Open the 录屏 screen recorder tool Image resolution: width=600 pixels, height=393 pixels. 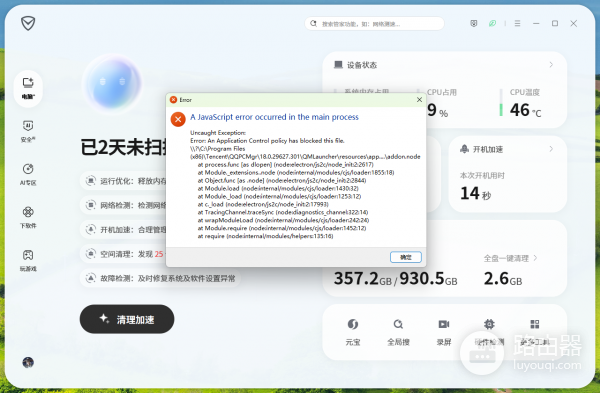click(x=443, y=332)
